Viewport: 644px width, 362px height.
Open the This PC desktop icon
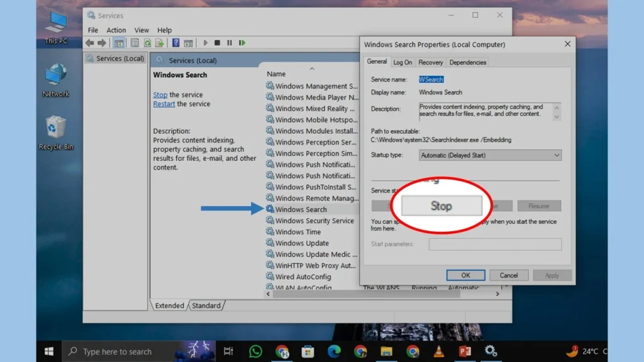click(56, 28)
